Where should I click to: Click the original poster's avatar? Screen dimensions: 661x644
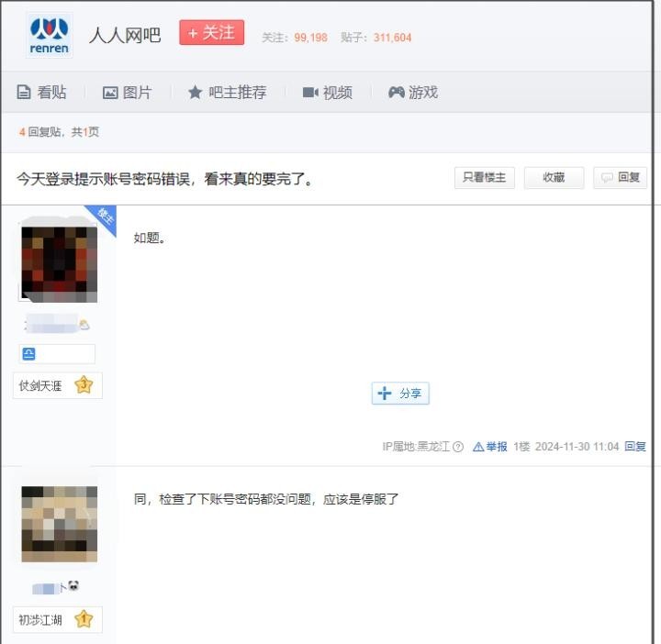[59, 261]
